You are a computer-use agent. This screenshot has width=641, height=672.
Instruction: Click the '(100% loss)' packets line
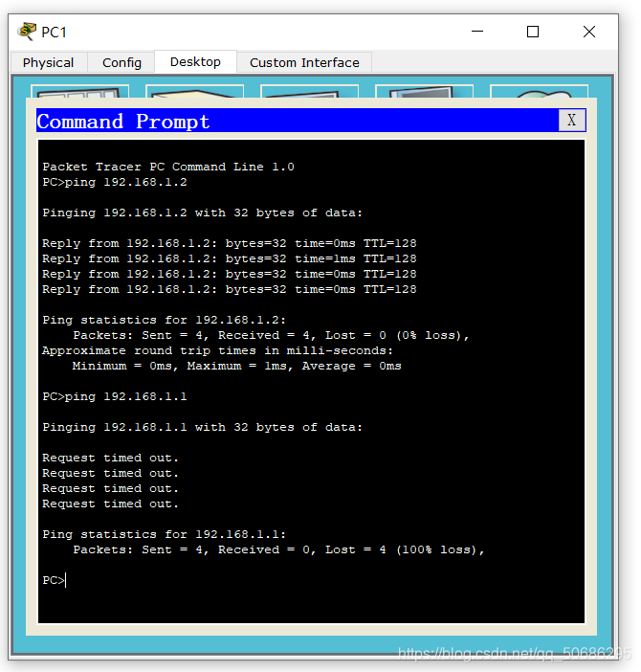[x=278, y=549]
